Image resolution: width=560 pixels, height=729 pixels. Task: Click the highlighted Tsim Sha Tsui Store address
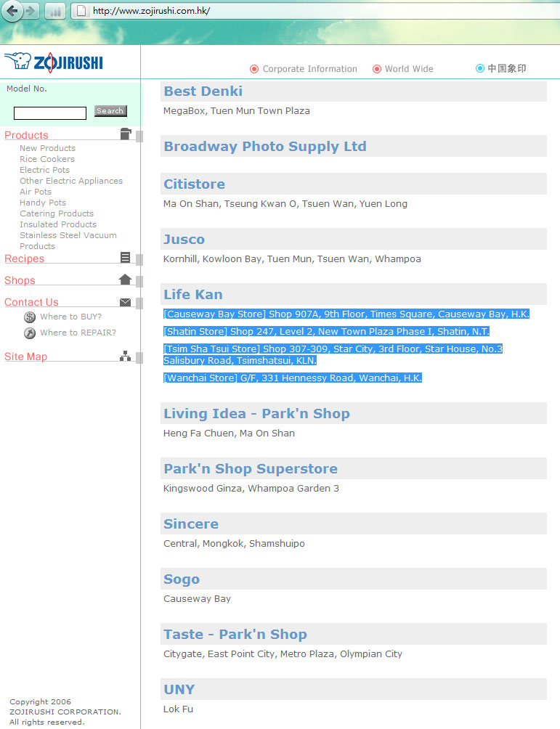pyautogui.click(x=333, y=355)
